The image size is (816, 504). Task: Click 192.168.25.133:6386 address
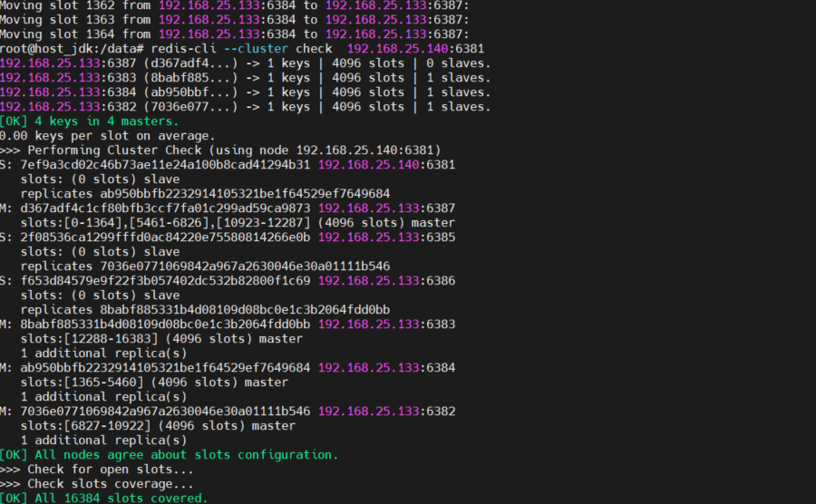pos(386,281)
